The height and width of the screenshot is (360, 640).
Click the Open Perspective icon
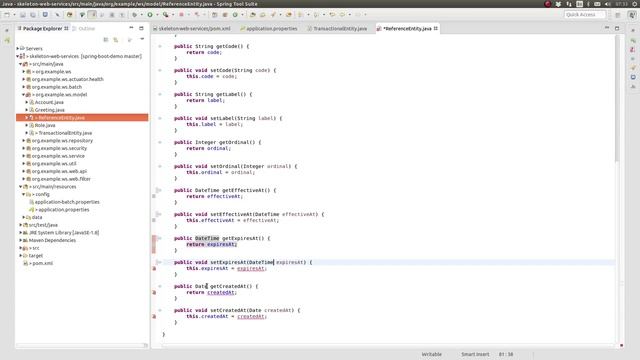(x=618, y=15)
